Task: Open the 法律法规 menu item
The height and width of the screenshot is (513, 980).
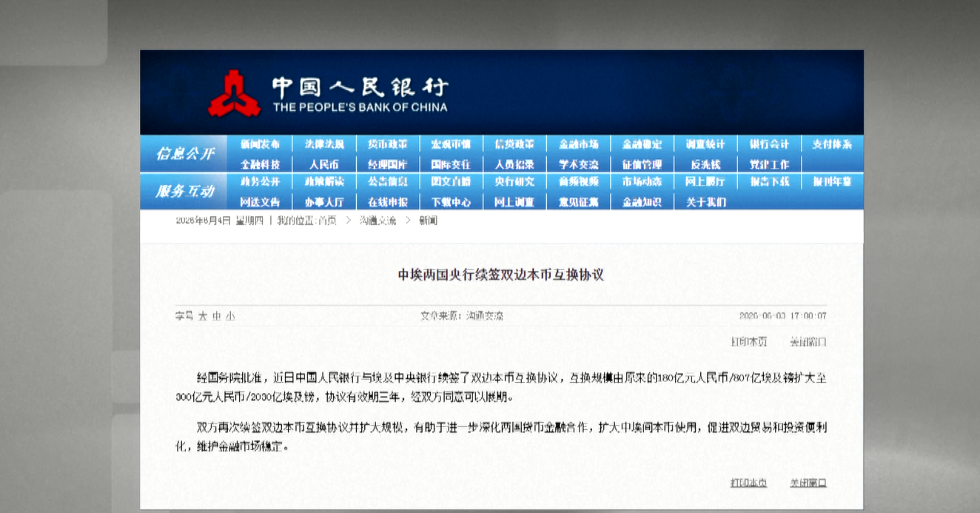Action: pyautogui.click(x=323, y=144)
